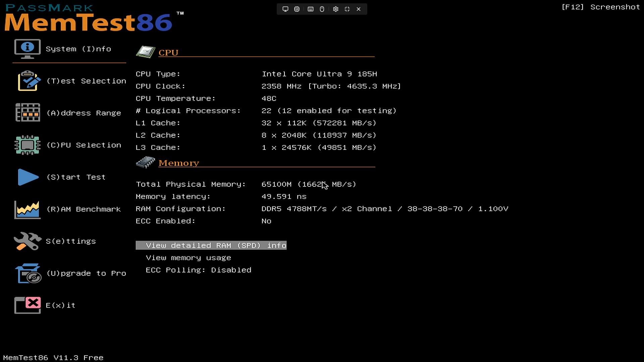Open the gear settings in top toolbar
The width and height of the screenshot is (644, 362).
(335, 9)
